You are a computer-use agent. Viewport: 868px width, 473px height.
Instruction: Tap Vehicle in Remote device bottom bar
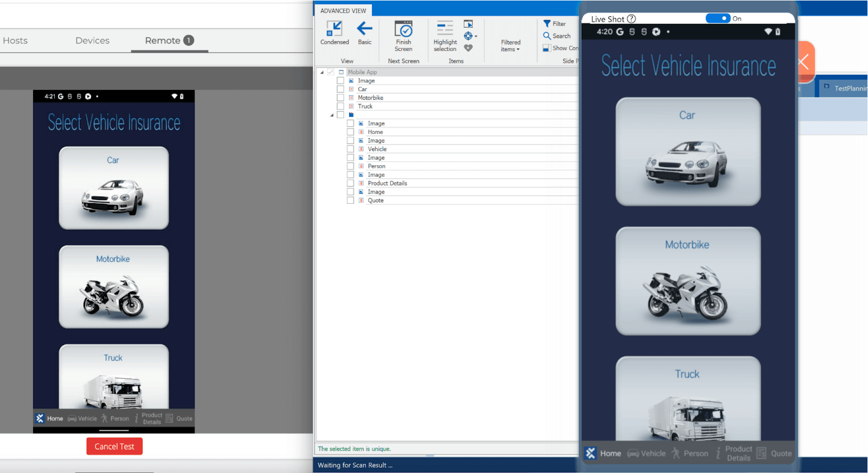(x=82, y=418)
